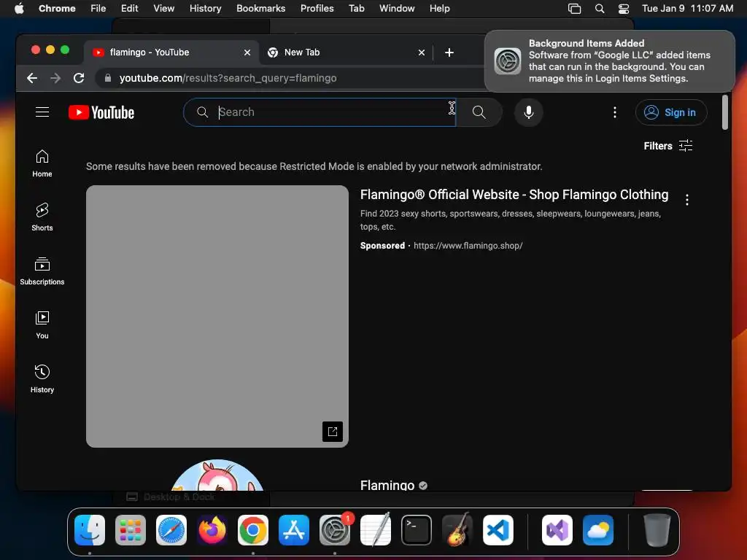Viewport: 747px width, 560px height.
Task: Open Control Center in the menu bar
Action: 624,9
